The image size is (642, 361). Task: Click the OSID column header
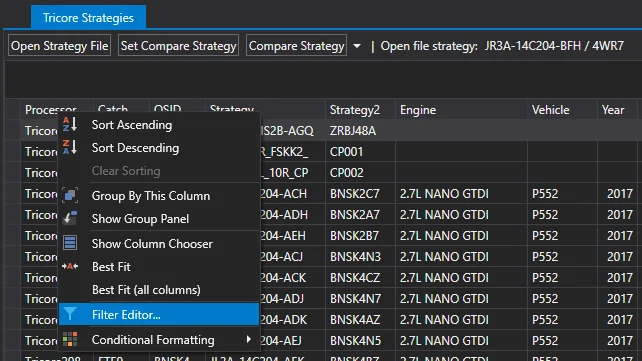click(x=177, y=110)
